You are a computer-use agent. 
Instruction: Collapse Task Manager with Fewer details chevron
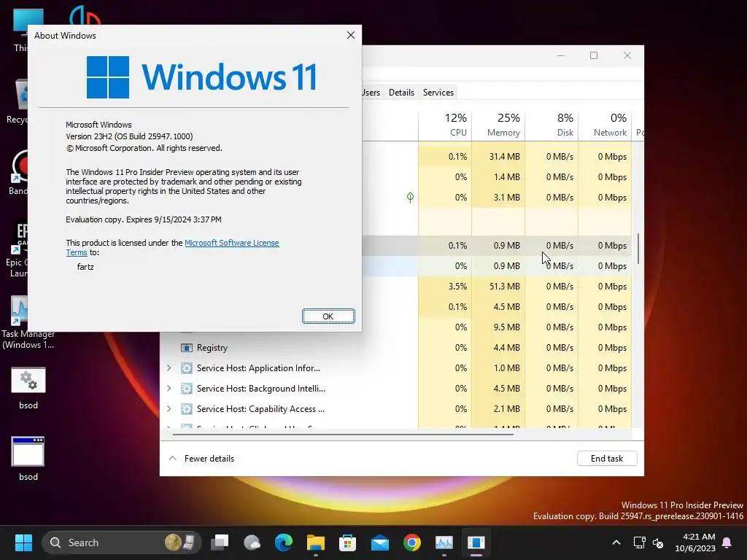click(x=173, y=459)
